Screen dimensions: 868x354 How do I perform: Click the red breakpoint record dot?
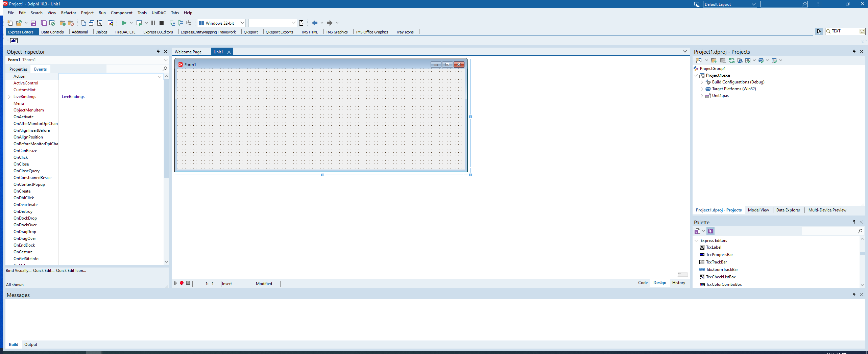[182, 283]
